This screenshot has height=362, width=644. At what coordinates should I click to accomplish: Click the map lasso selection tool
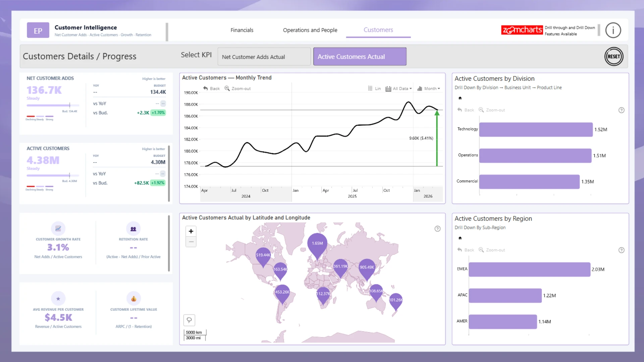pos(189,320)
